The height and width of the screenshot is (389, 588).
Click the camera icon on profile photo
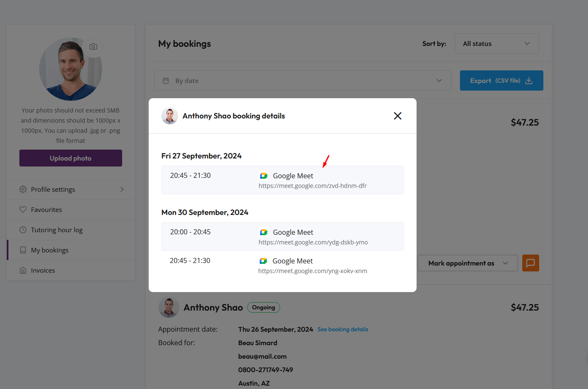93,46
